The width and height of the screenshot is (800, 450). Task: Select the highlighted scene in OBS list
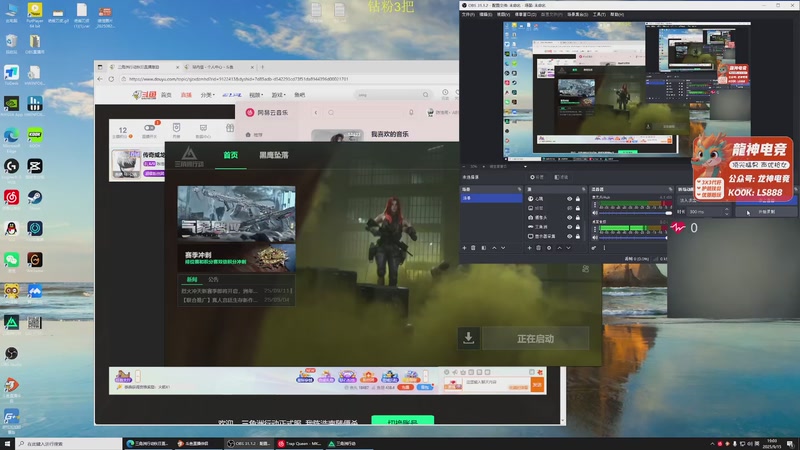[x=491, y=198]
